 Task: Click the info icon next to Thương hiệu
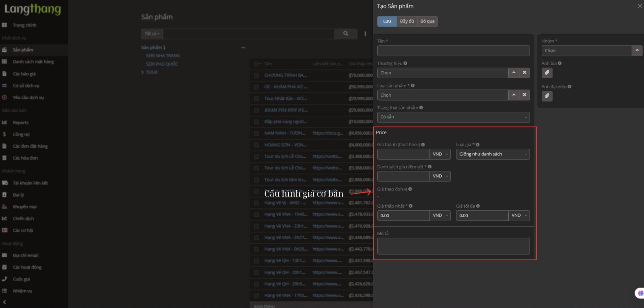pyautogui.click(x=405, y=63)
